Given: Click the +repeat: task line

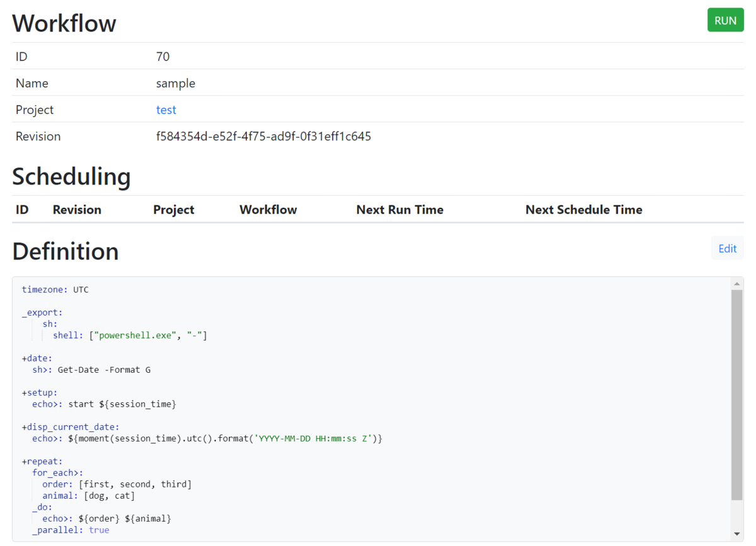Looking at the screenshot, I should tap(42, 461).
